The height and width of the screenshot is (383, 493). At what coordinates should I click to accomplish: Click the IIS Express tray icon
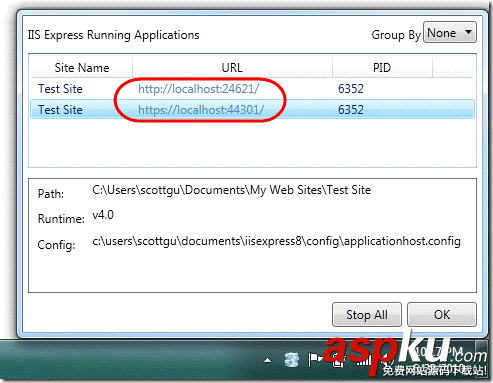click(291, 360)
